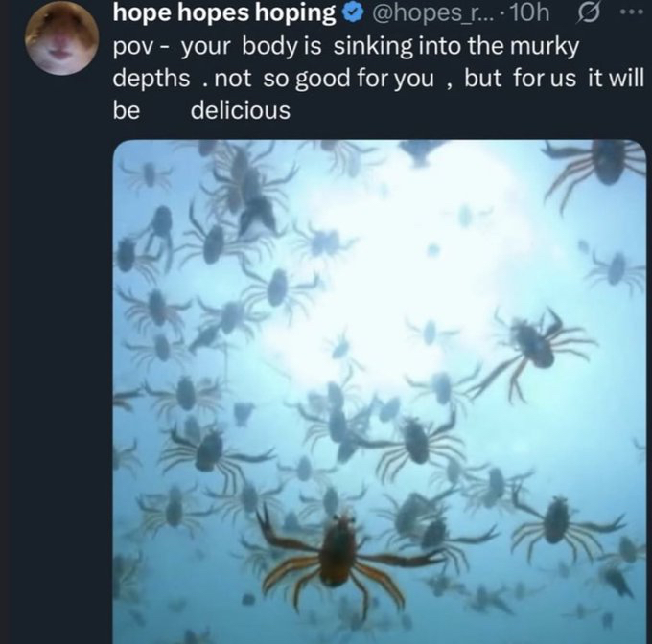The image size is (652, 644).
Task: Click the '10h' post timestamp
Action: coord(527,14)
